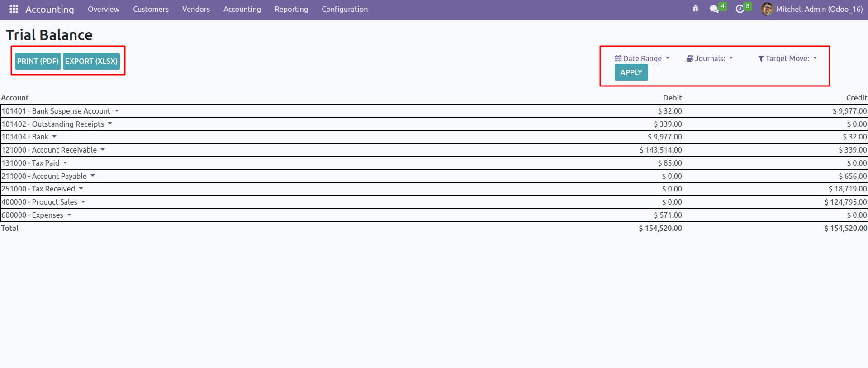The image size is (868, 368).
Task: Click the PRINT (PDF) button
Action: [x=38, y=61]
